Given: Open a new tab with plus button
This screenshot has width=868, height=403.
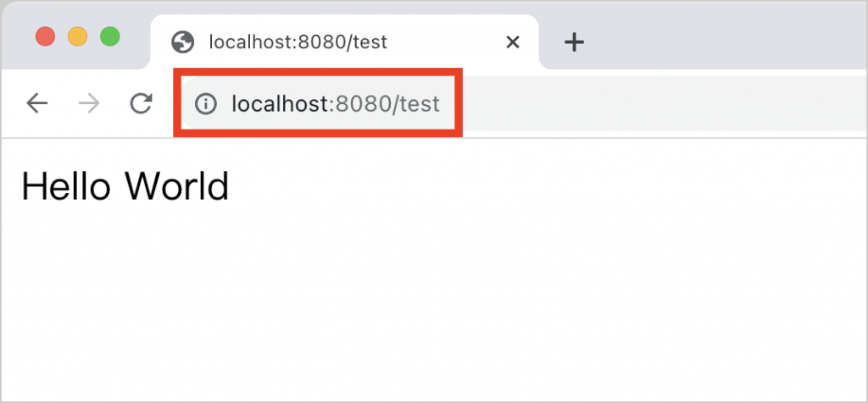Looking at the screenshot, I should pyautogui.click(x=575, y=41).
